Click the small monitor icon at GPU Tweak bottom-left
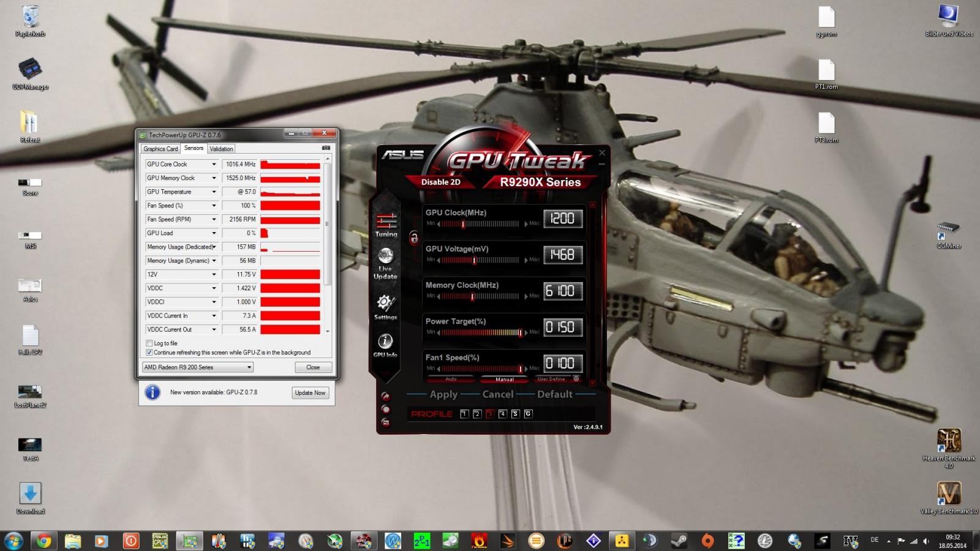Screen dimensions: 980x551 click(385, 422)
